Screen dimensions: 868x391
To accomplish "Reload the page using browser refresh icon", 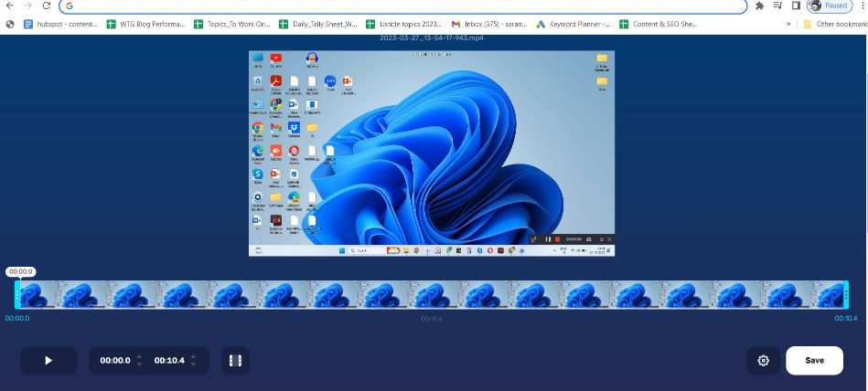I will pos(47,5).
